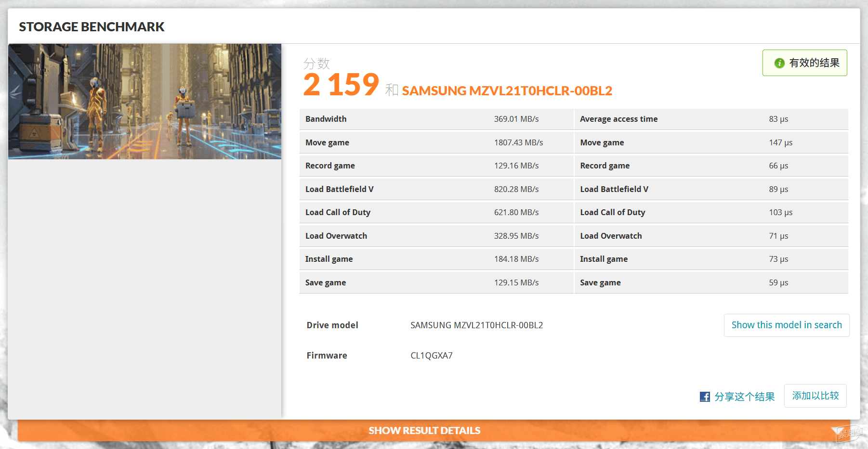Click the Drive model value text
This screenshot has height=449, width=868.
[x=476, y=325]
